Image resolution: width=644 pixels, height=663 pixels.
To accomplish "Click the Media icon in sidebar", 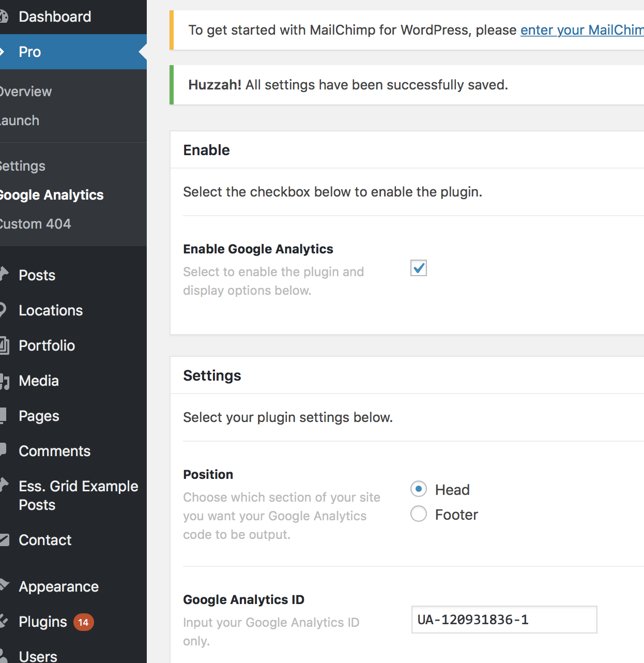I will (4, 381).
